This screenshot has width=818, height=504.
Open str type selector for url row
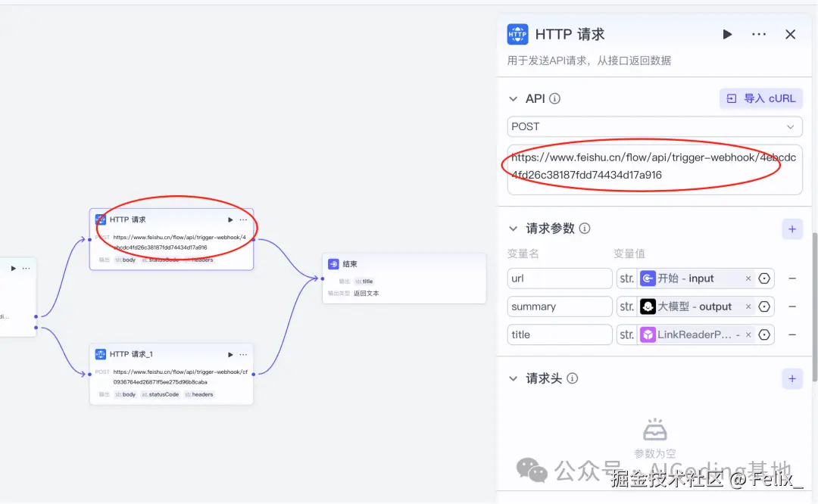click(x=627, y=278)
